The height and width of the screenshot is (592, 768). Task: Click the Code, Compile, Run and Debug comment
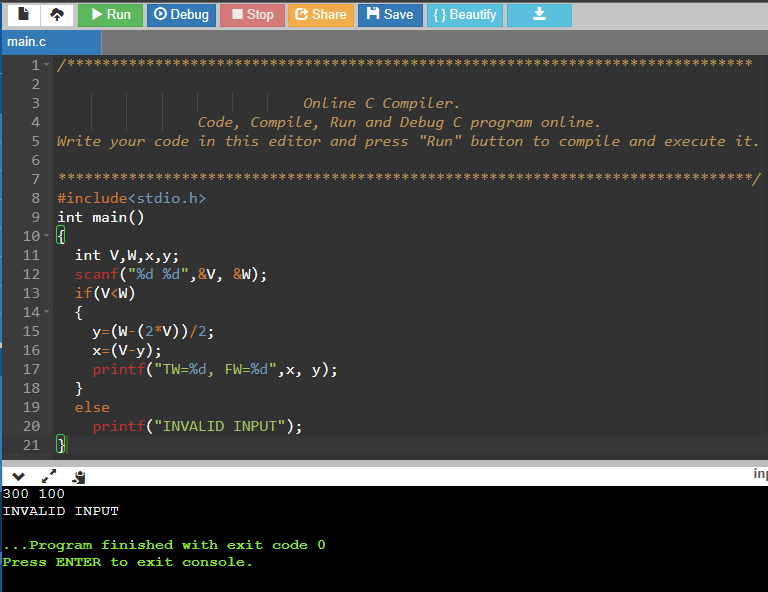399,122
